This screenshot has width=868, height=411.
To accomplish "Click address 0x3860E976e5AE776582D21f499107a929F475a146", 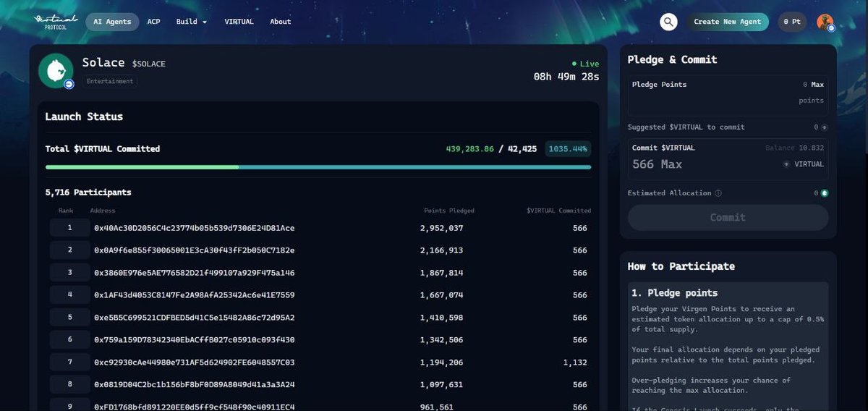I will click(195, 273).
